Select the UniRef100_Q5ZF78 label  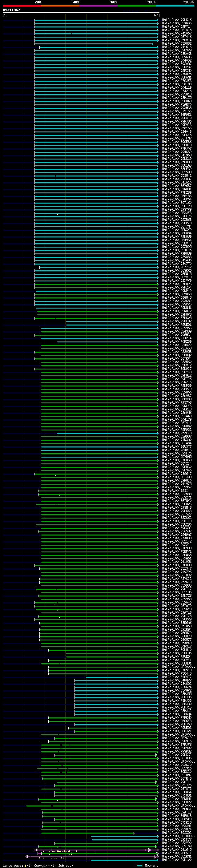177,433
